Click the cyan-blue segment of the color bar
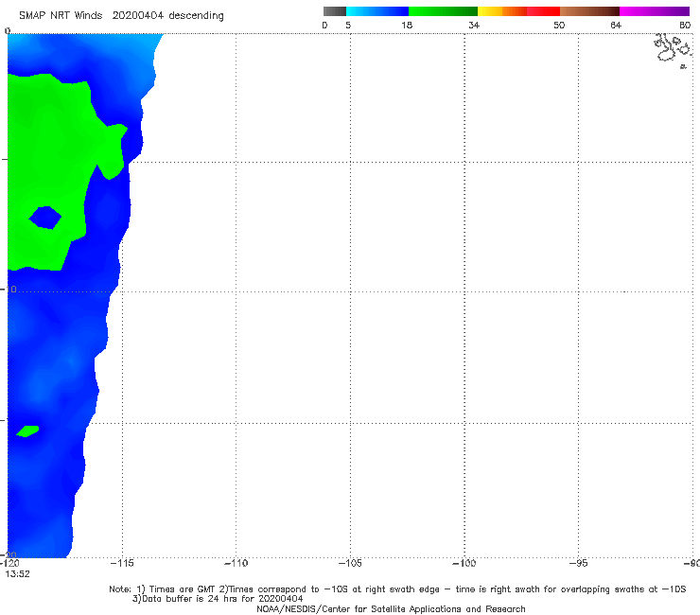This screenshot has width=700, height=615. [x=377, y=11]
